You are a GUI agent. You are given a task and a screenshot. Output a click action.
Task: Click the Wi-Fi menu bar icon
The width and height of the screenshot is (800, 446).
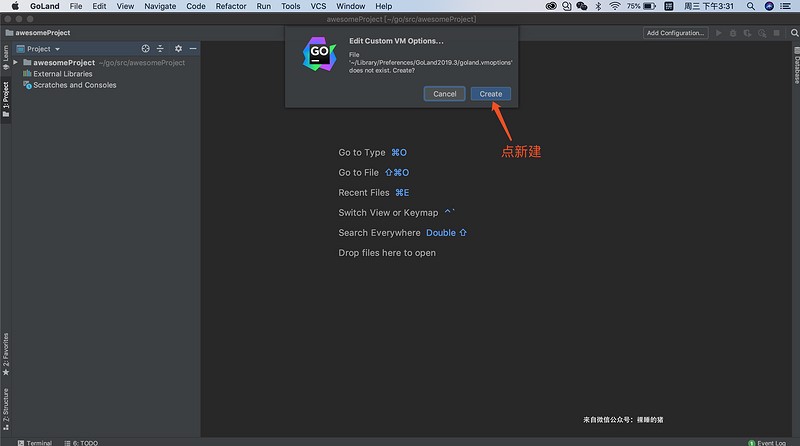tap(615, 6)
